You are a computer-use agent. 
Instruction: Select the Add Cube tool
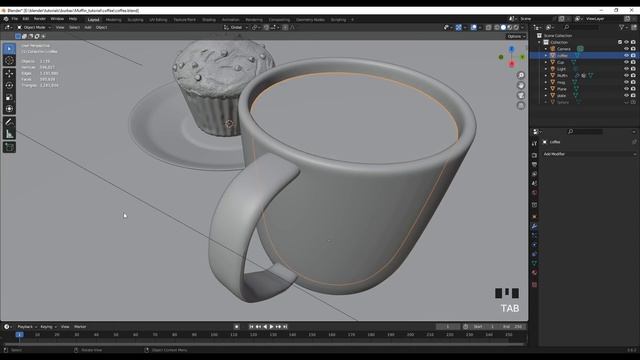point(9,147)
